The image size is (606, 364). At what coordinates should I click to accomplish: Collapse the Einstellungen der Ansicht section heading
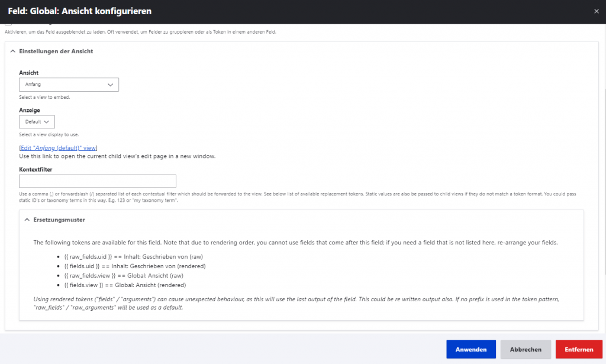pos(52,51)
